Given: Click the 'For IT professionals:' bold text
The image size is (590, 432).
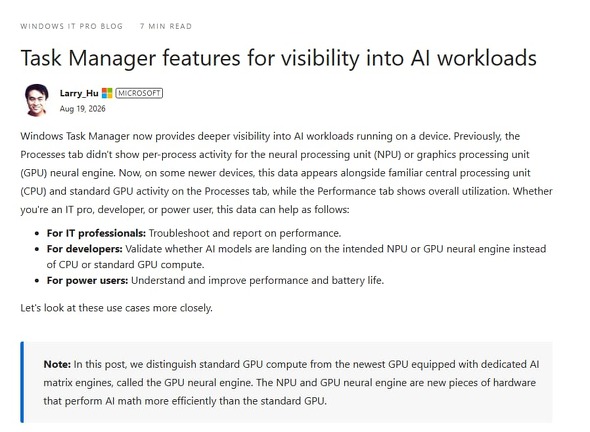Looking at the screenshot, I should click(96, 233).
